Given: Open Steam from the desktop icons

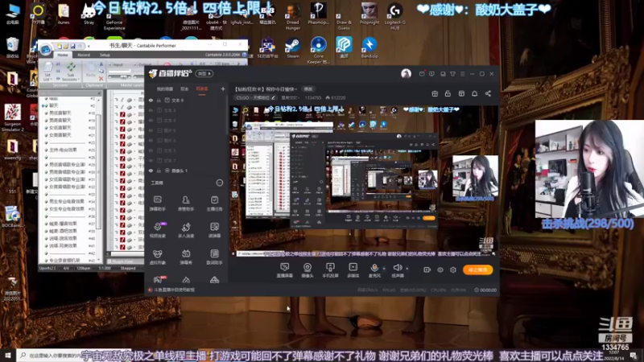Looking at the screenshot, I should point(293,47).
